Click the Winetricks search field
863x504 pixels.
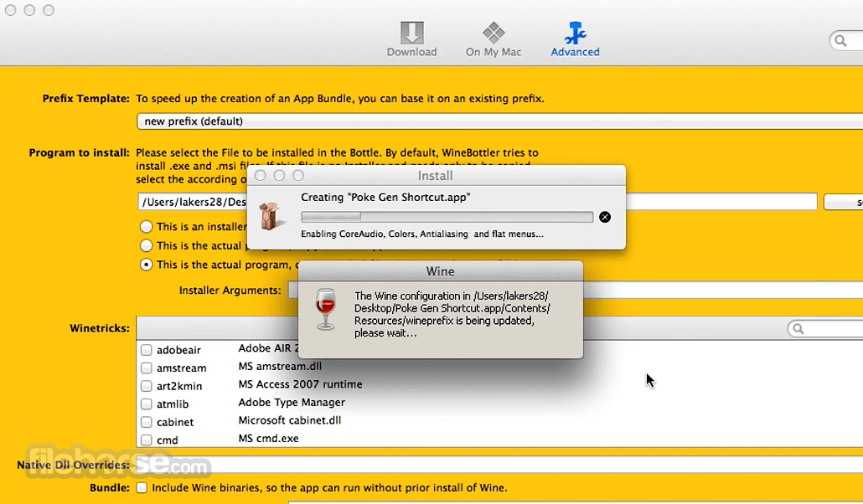pos(825,328)
